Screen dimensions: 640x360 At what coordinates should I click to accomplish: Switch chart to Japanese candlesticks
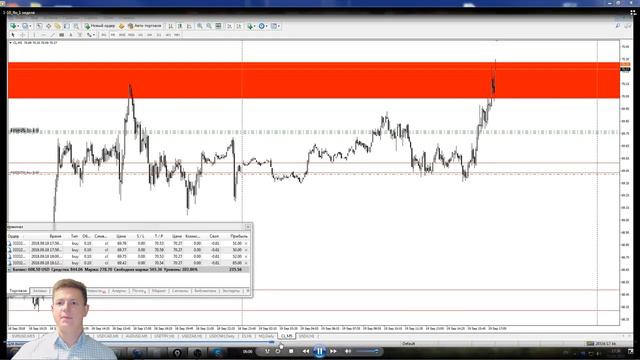click(x=180, y=26)
